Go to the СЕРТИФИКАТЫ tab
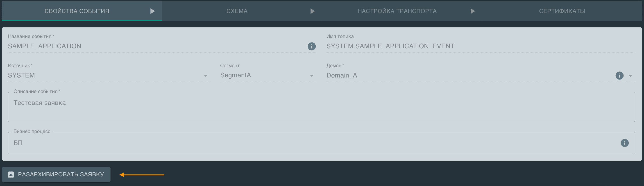The width and height of the screenshot is (644, 186). click(562, 11)
